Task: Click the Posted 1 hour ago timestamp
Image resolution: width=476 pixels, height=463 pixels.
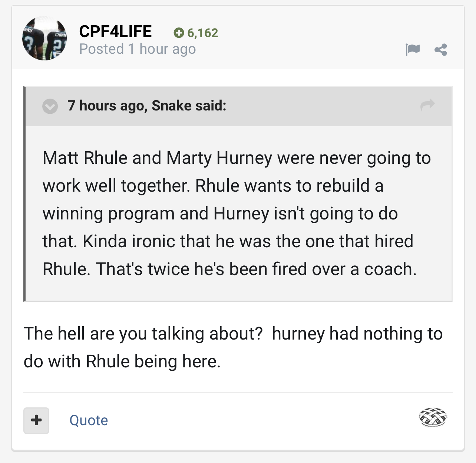Action: click(x=138, y=49)
